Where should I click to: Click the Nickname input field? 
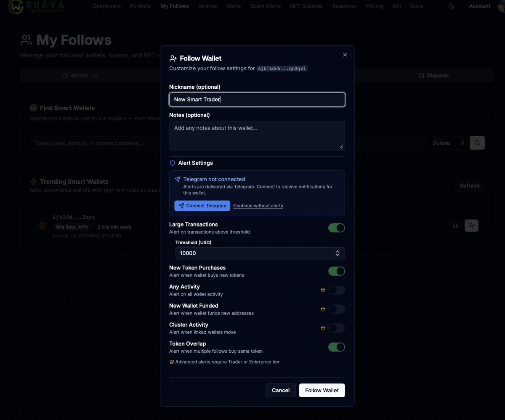(x=257, y=100)
